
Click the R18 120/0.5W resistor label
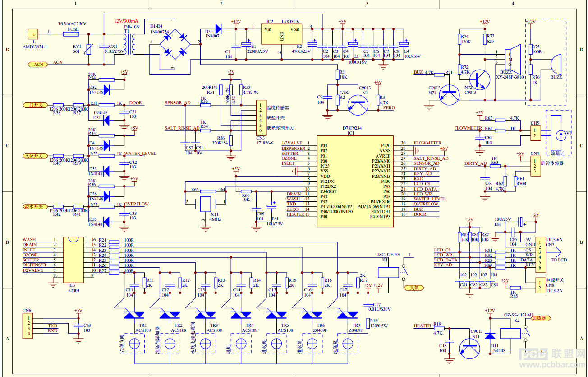[379, 323]
